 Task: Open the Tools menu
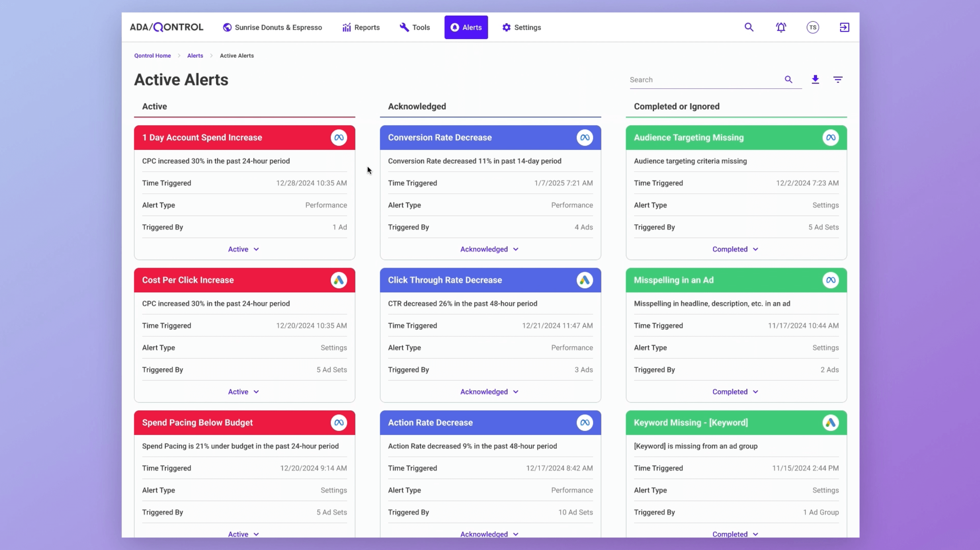(x=415, y=27)
